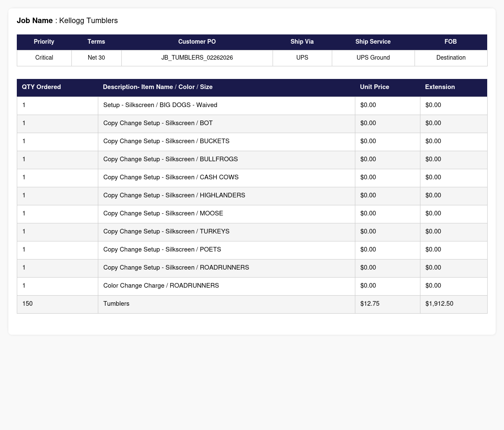The width and height of the screenshot is (504, 430).
Task: Select the Priority column header
Action: [x=44, y=42]
